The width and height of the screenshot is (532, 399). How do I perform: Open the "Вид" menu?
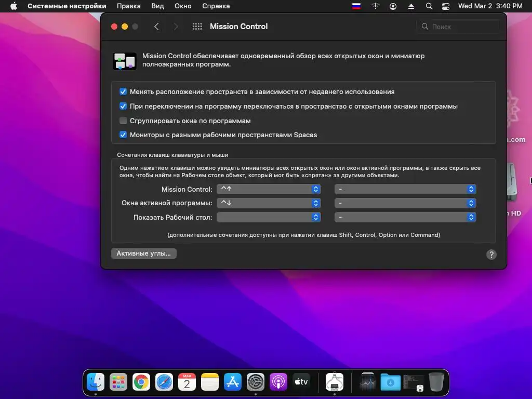click(x=157, y=6)
